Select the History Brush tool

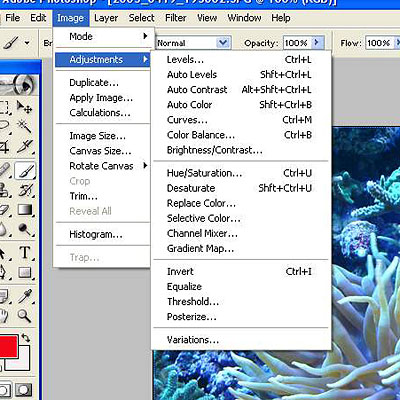pyautogui.click(x=25, y=190)
